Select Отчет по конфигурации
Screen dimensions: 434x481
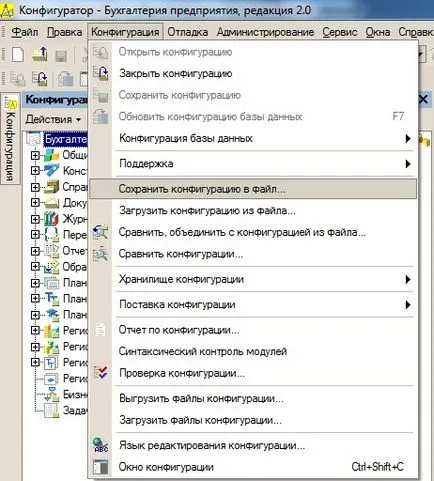click(253, 330)
